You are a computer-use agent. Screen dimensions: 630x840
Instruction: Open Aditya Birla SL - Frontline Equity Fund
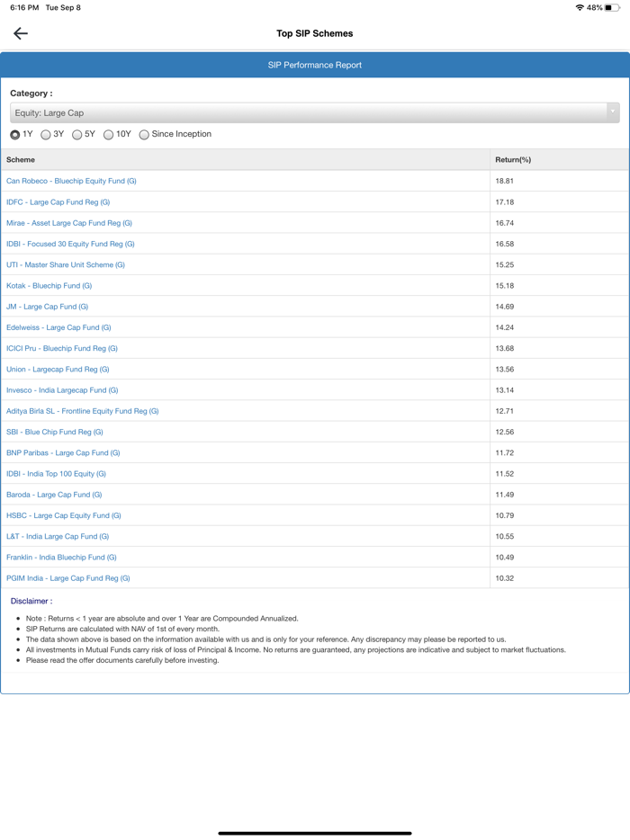tap(83, 411)
